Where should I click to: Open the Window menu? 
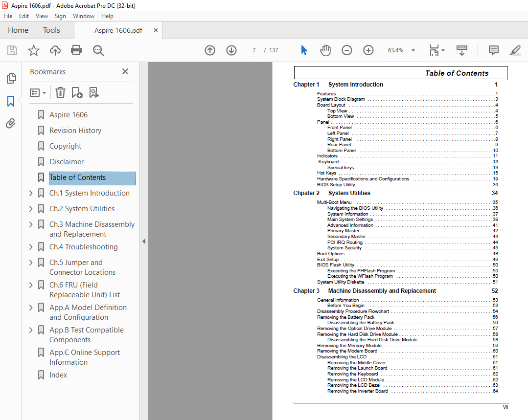click(x=84, y=16)
